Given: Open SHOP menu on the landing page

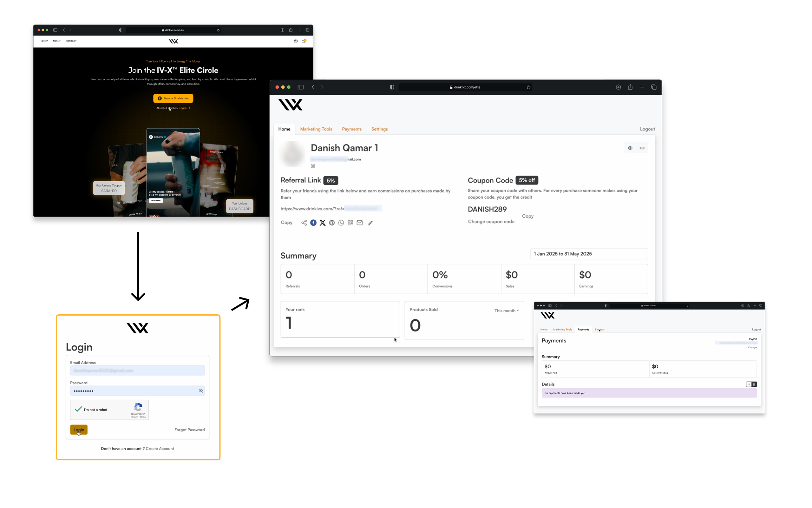Looking at the screenshot, I should tap(45, 41).
